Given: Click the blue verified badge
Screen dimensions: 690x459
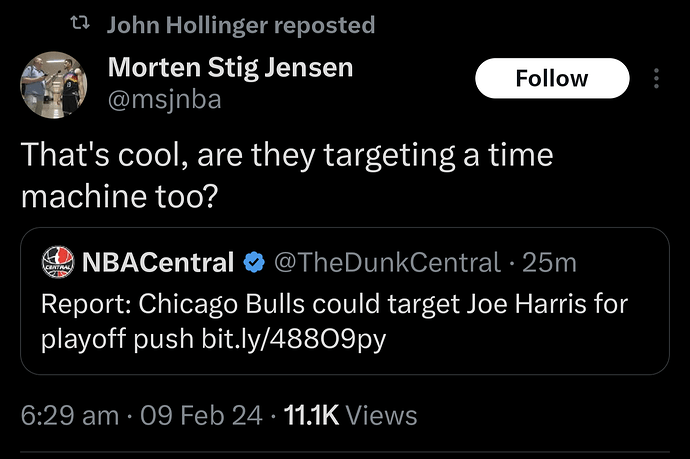Looking at the screenshot, I should click(x=254, y=263).
